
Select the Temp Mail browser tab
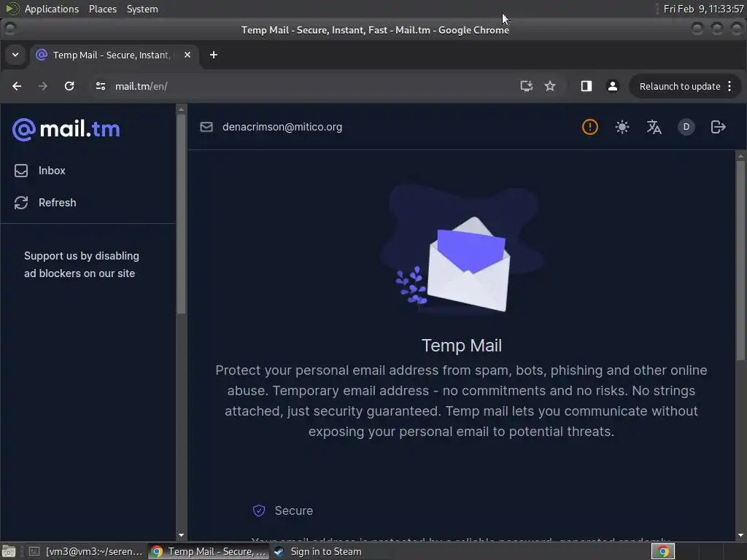pyautogui.click(x=115, y=55)
